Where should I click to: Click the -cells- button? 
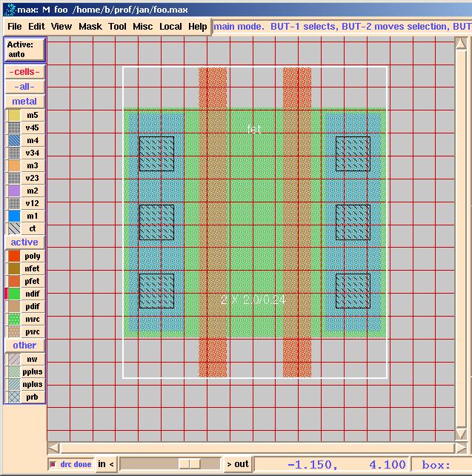(24, 72)
